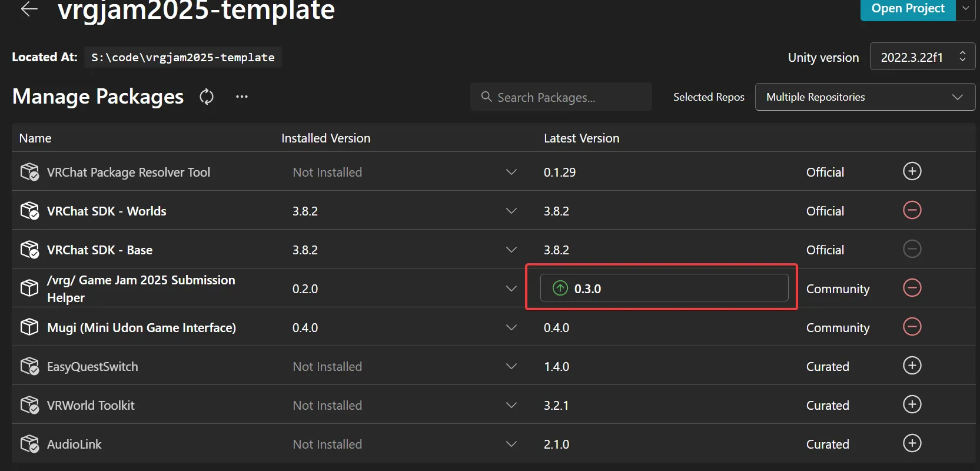Open dropdown arrow beside Open Project

click(966, 9)
